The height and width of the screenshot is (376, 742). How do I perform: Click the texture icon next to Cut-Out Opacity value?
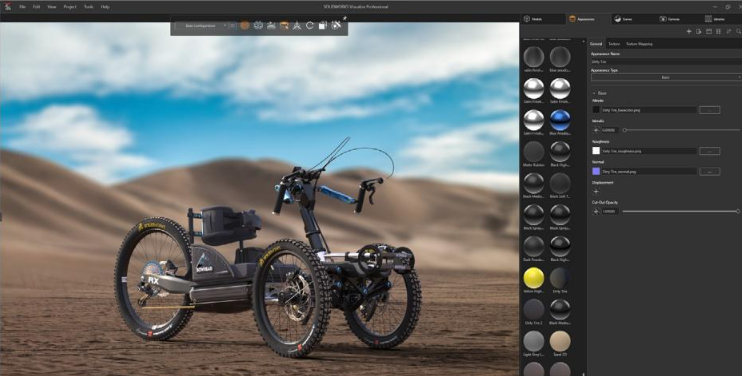(596, 211)
